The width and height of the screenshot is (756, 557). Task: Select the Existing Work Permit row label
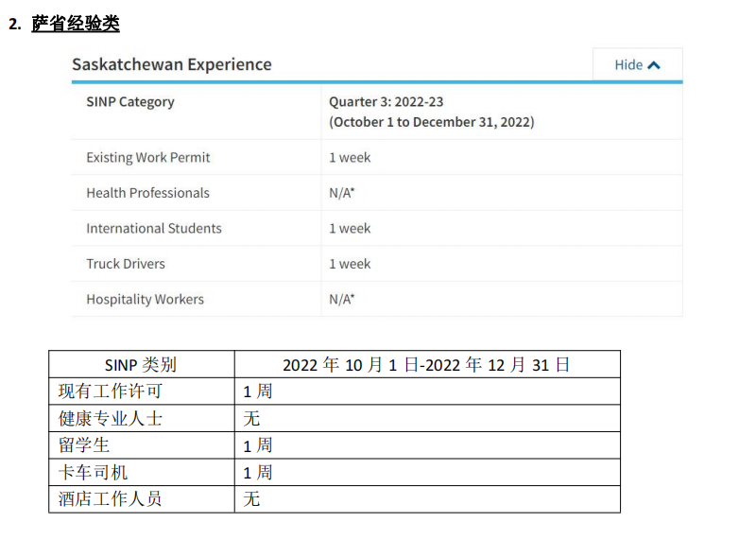[148, 157]
